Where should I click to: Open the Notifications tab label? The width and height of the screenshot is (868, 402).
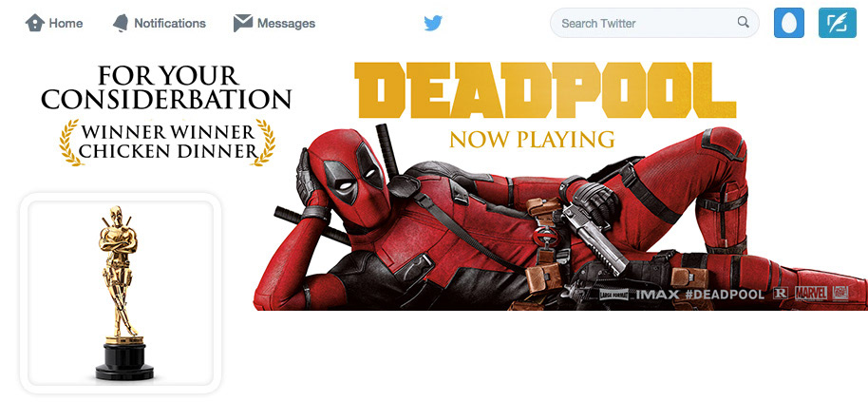pyautogui.click(x=170, y=23)
